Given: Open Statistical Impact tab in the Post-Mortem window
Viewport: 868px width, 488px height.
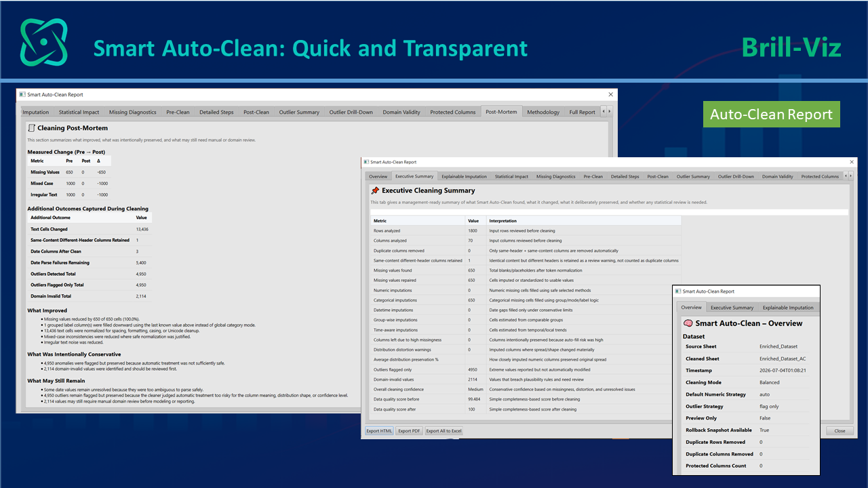Looking at the screenshot, I should 79,112.
